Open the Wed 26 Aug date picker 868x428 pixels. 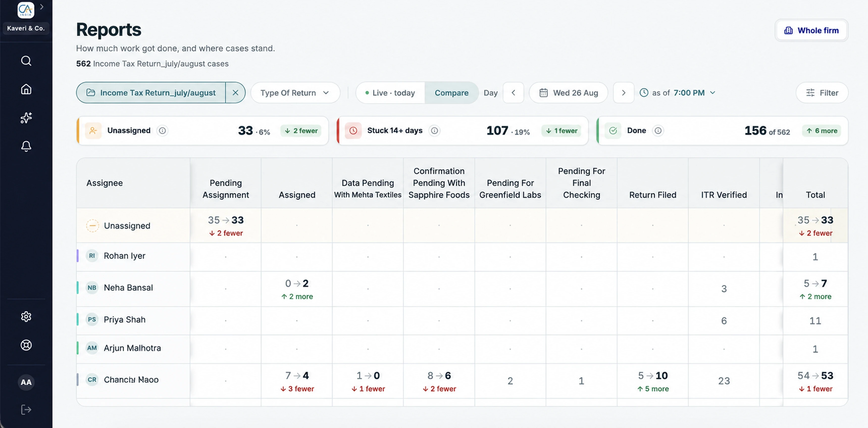click(x=569, y=93)
